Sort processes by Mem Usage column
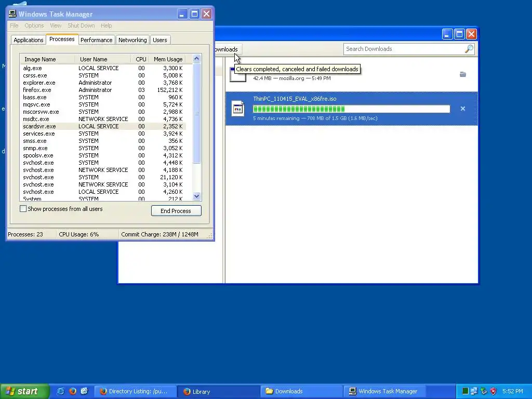 click(x=167, y=59)
